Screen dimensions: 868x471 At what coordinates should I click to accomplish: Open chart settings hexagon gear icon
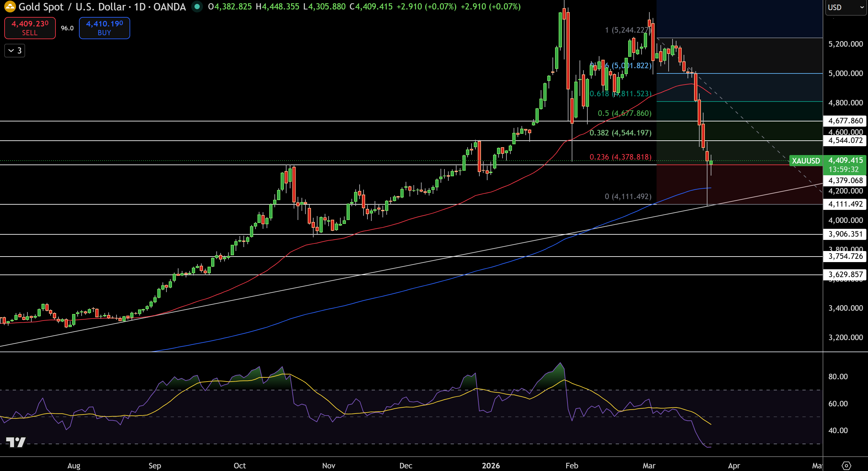click(846, 465)
